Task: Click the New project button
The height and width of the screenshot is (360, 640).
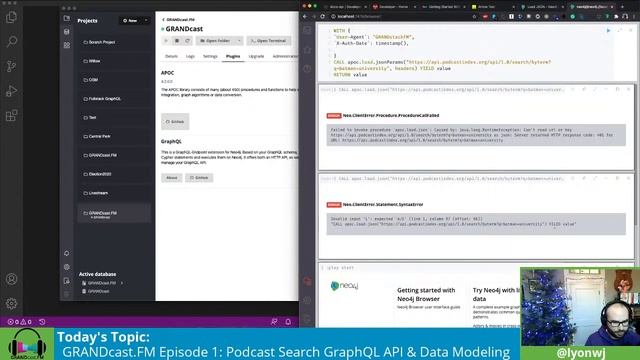Action: [x=130, y=20]
